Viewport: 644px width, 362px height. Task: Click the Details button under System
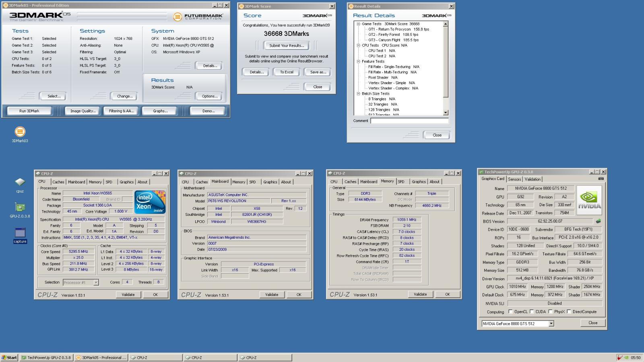pos(209,66)
